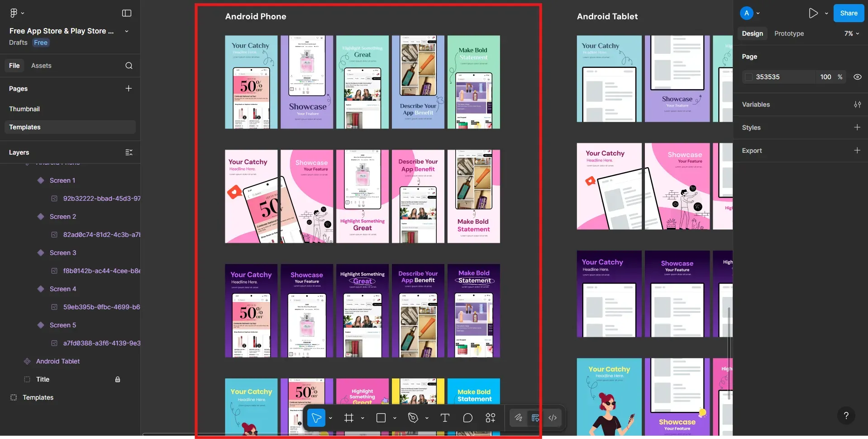Select the Rectangle tool
Image resolution: width=868 pixels, height=439 pixels.
[x=382, y=418]
